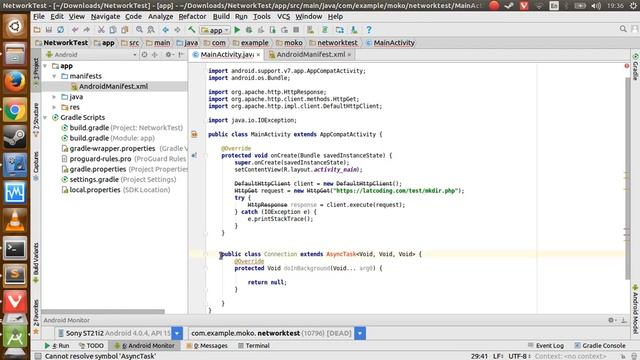Open the Build menu
640x360 pixels.
(x=221, y=16)
